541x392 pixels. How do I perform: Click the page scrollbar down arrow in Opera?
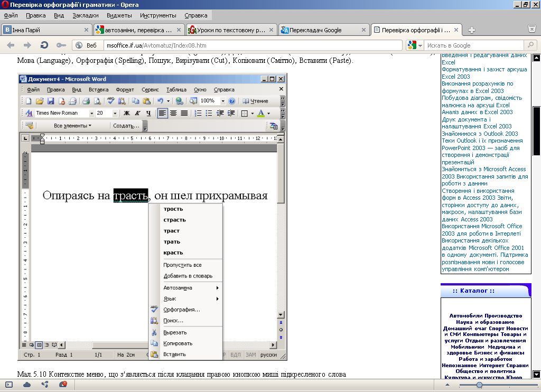(x=537, y=374)
